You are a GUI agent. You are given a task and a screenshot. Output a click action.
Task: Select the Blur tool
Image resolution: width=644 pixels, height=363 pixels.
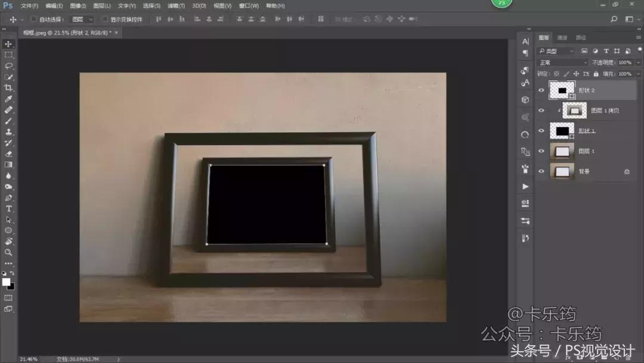pyautogui.click(x=8, y=176)
